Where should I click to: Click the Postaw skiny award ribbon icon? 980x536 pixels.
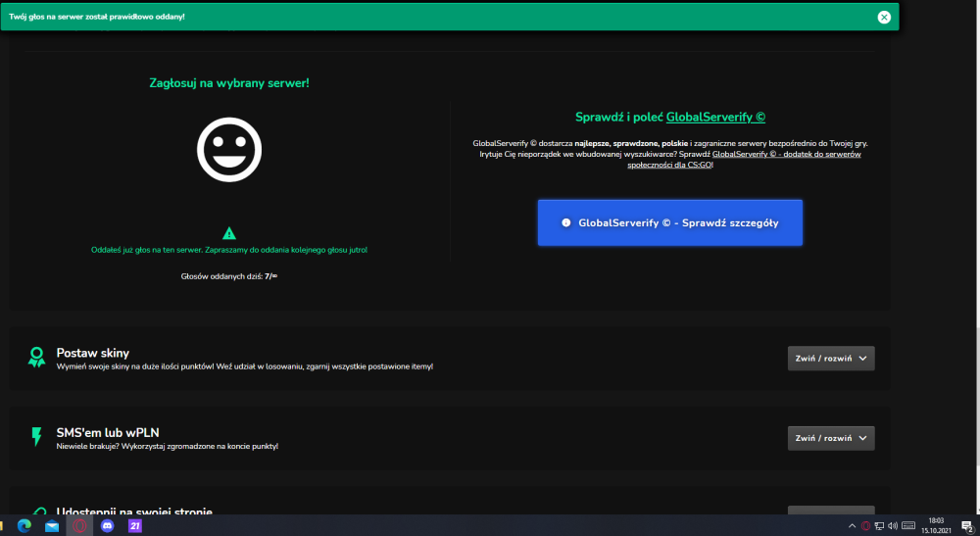click(37, 358)
